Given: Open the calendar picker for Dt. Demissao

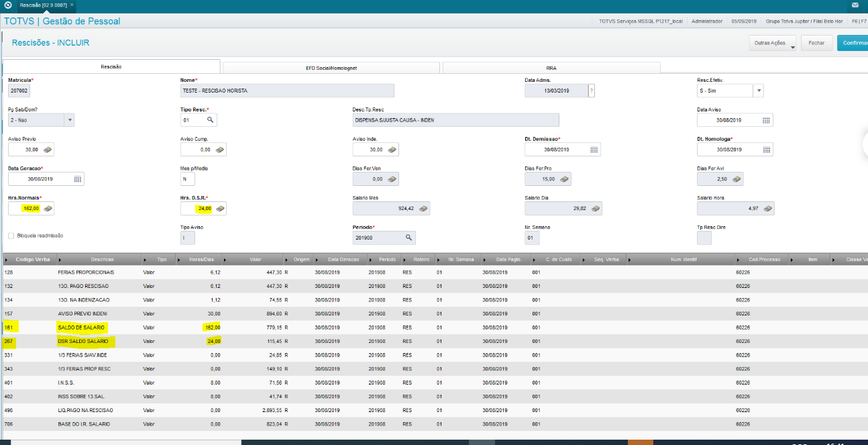Looking at the screenshot, I should pyautogui.click(x=594, y=150).
